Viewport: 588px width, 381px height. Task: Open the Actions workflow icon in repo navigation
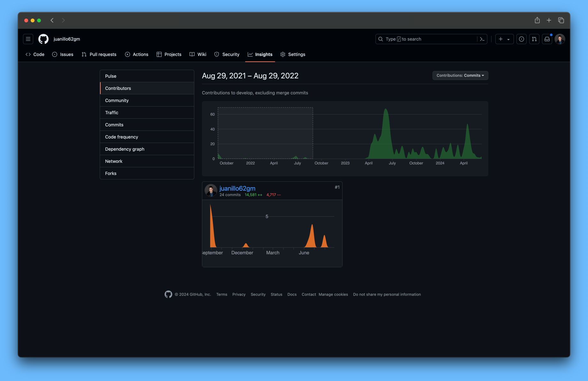(127, 54)
